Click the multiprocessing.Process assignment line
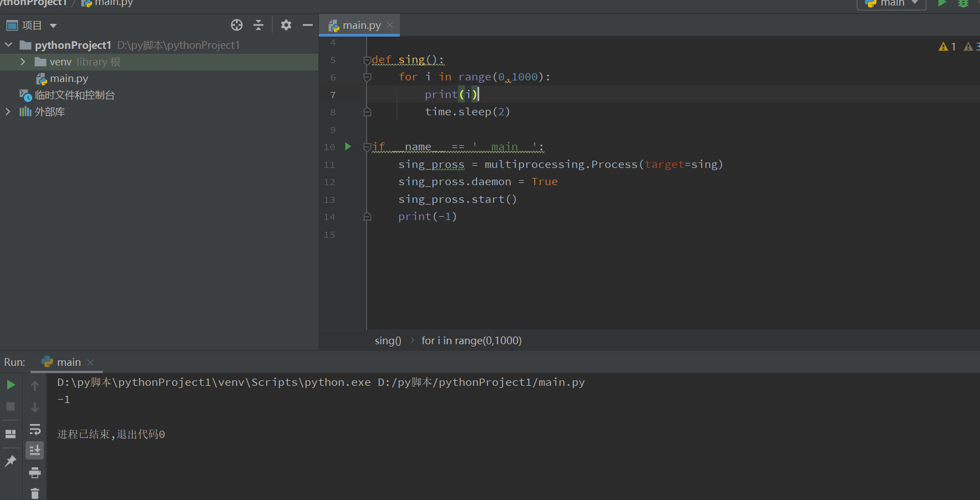Screen dimensions: 980x500 (561, 165)
